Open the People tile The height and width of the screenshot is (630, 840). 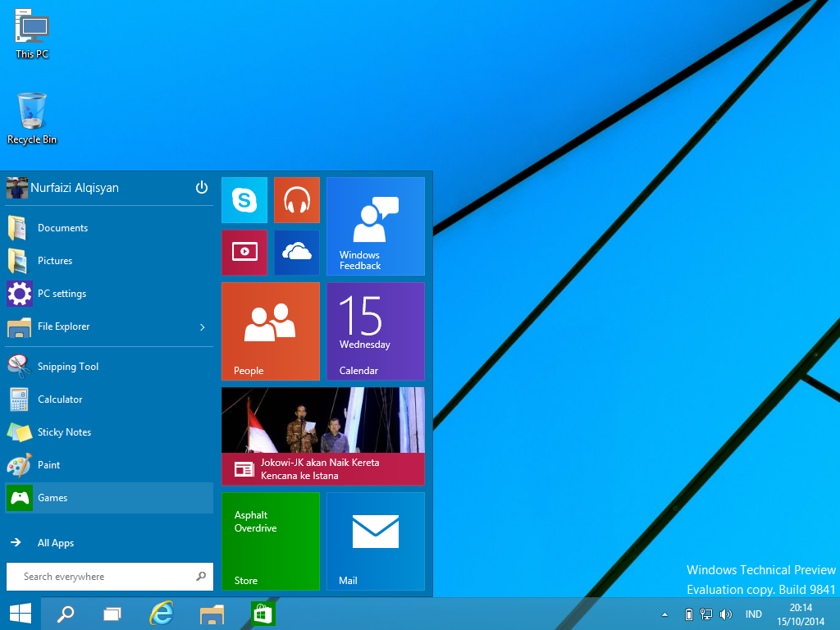271,331
